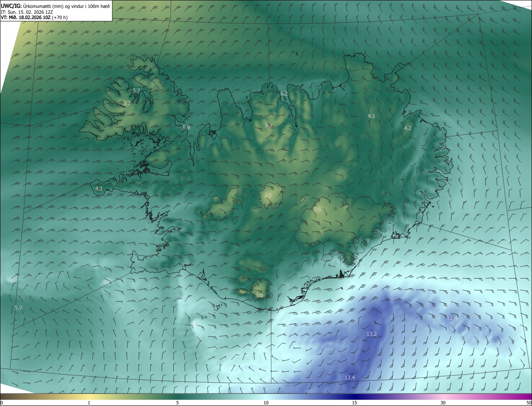Click the 2.6 value label
This screenshot has height=406, width=532.
pyautogui.click(x=317, y=210)
